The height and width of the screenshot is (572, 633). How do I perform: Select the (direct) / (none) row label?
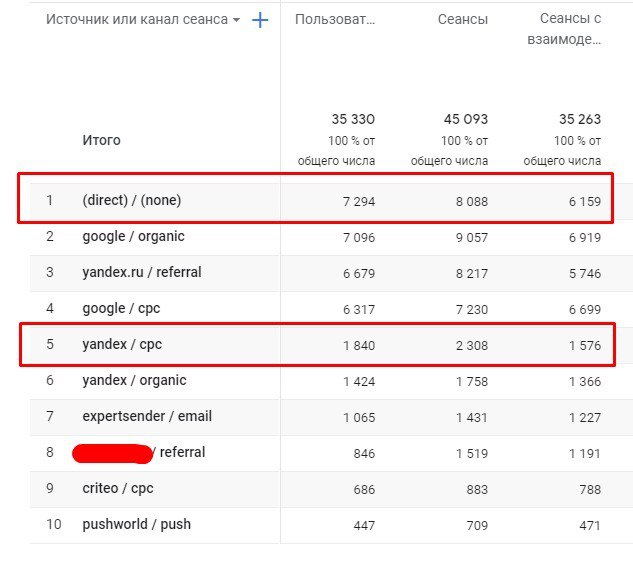132,200
